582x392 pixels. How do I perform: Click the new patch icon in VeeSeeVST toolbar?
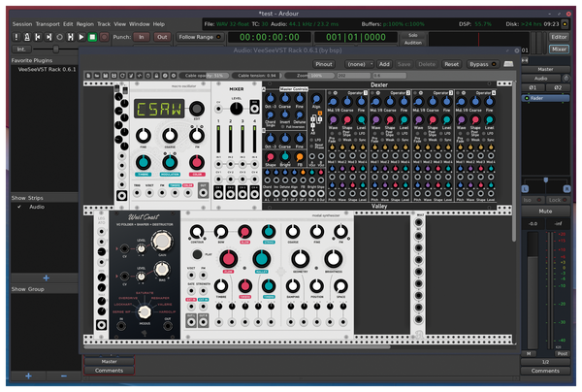tap(88, 76)
